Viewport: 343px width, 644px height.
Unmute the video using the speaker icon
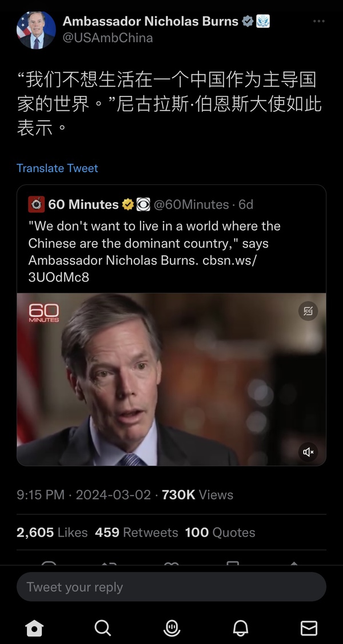pyautogui.click(x=308, y=452)
